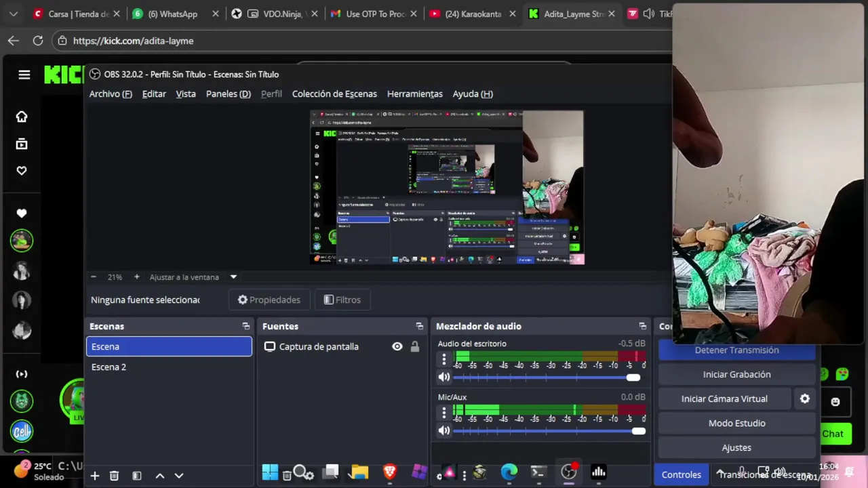The image size is (868, 488).
Task: Pop out the Mezclador de audio dock icon
Action: [x=643, y=326]
